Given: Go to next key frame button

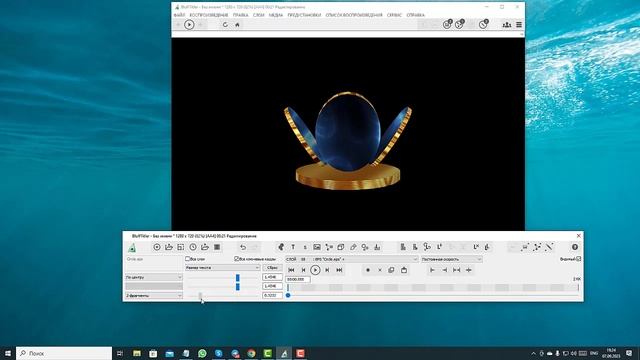Looking at the screenshot, I should (x=327, y=270).
